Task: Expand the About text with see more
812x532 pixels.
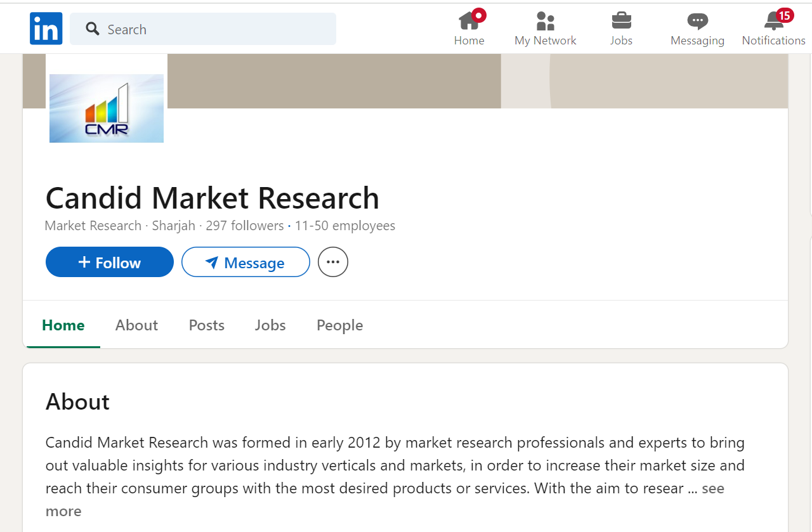Action: pyautogui.click(x=712, y=489)
